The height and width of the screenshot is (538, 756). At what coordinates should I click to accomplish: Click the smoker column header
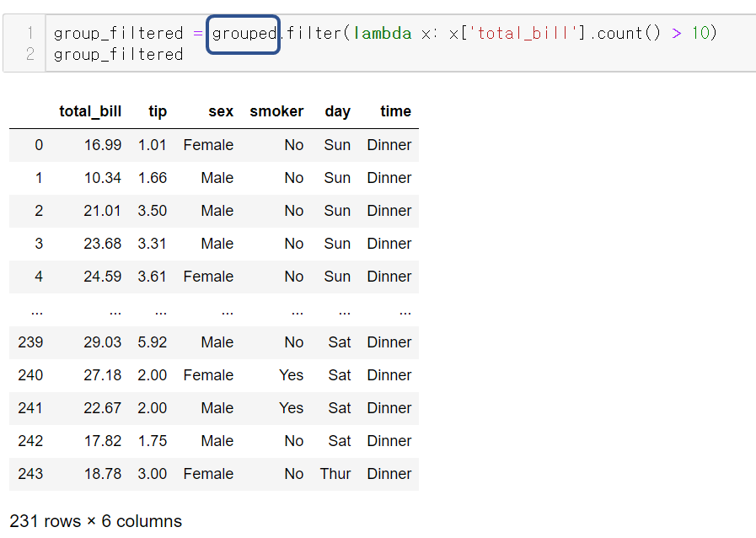click(x=276, y=111)
